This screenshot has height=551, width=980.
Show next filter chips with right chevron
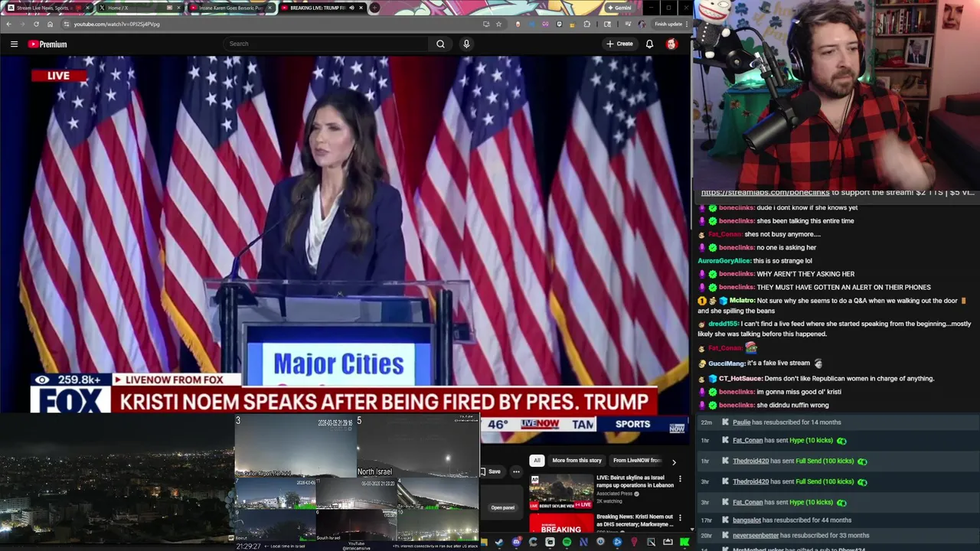[674, 461]
